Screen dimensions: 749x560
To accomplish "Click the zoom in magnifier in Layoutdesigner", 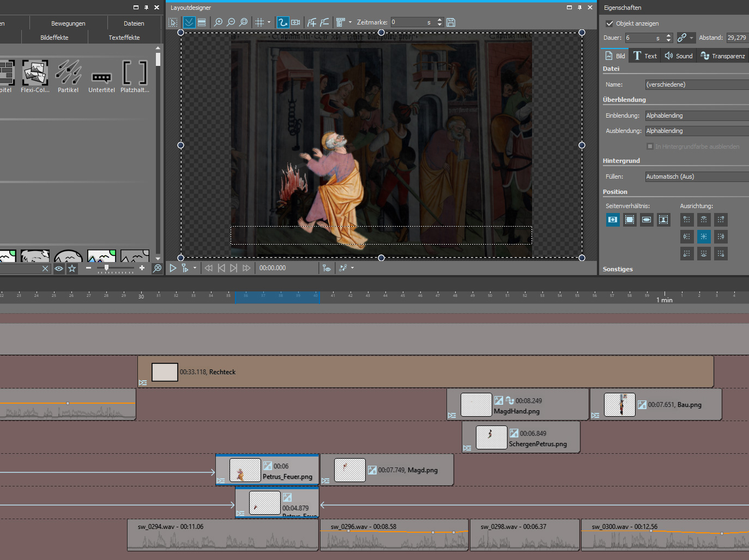I will pyautogui.click(x=218, y=22).
